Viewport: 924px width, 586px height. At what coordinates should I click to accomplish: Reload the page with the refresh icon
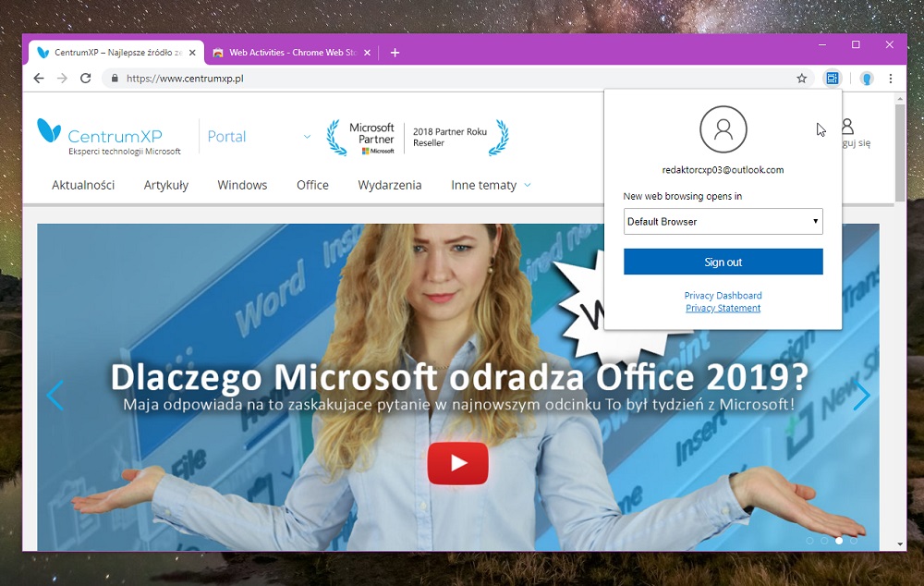pyautogui.click(x=85, y=79)
